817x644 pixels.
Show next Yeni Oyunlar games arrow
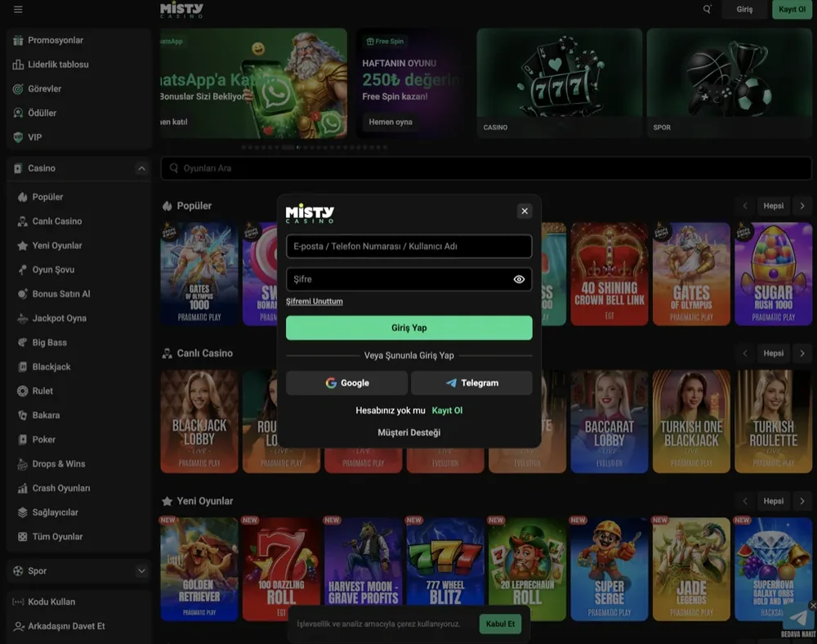click(802, 501)
